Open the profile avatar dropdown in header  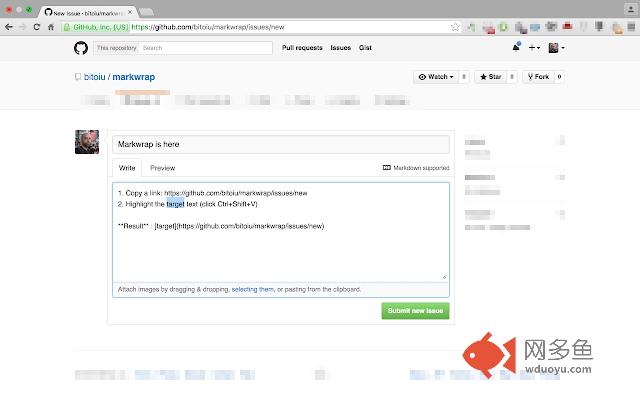[x=557, y=47]
